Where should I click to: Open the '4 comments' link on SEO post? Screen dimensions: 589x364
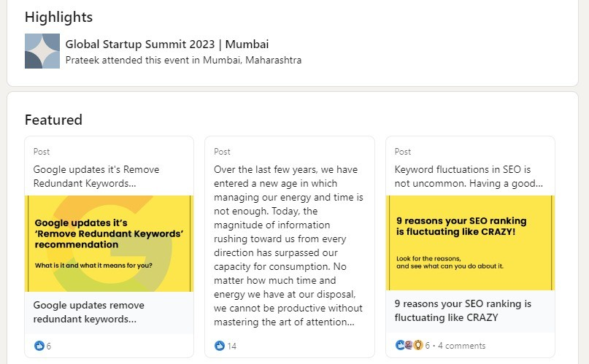[461, 346]
